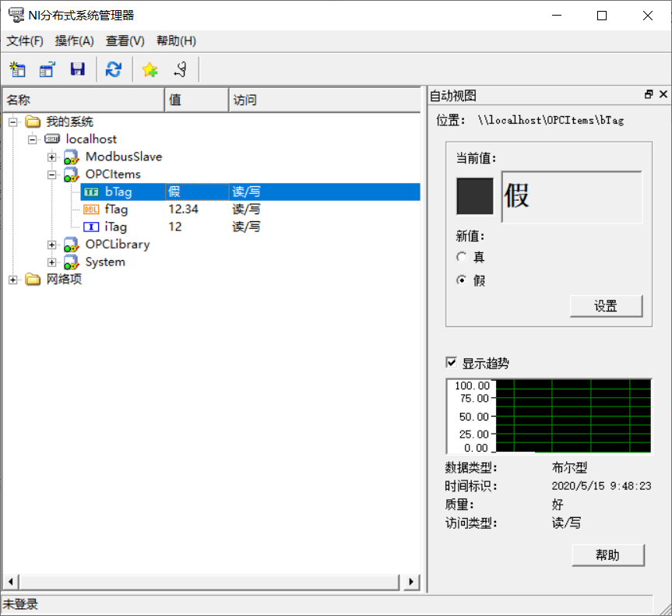Click the 设置 button

click(x=606, y=306)
